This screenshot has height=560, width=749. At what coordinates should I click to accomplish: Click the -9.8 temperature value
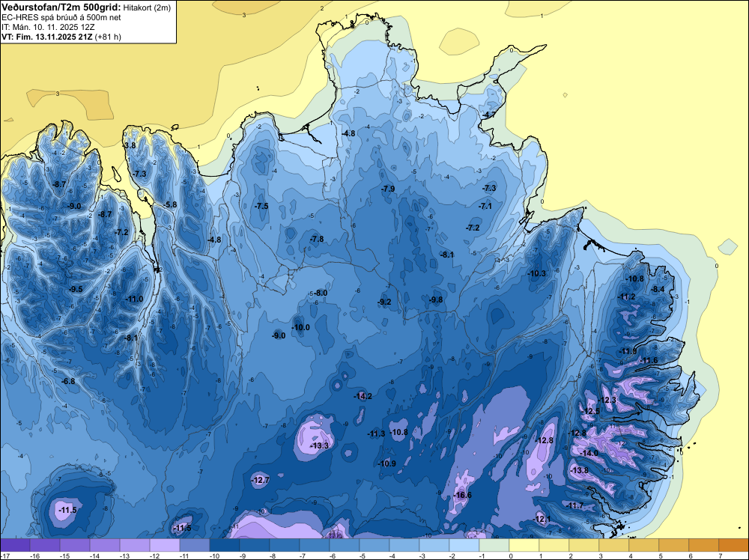click(x=436, y=299)
